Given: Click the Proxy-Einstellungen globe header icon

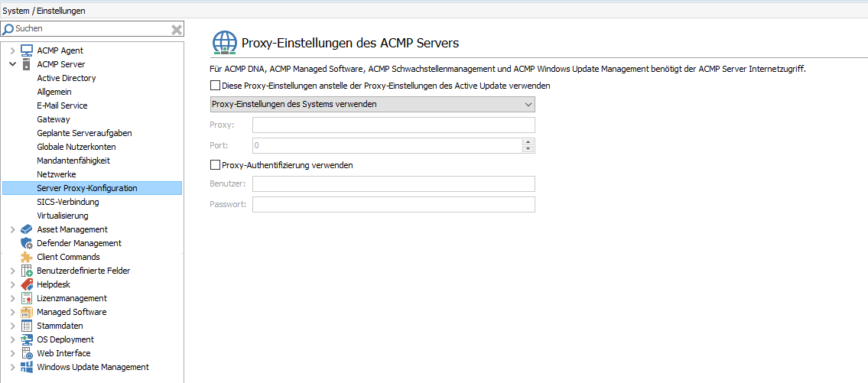Looking at the screenshot, I should [x=225, y=43].
